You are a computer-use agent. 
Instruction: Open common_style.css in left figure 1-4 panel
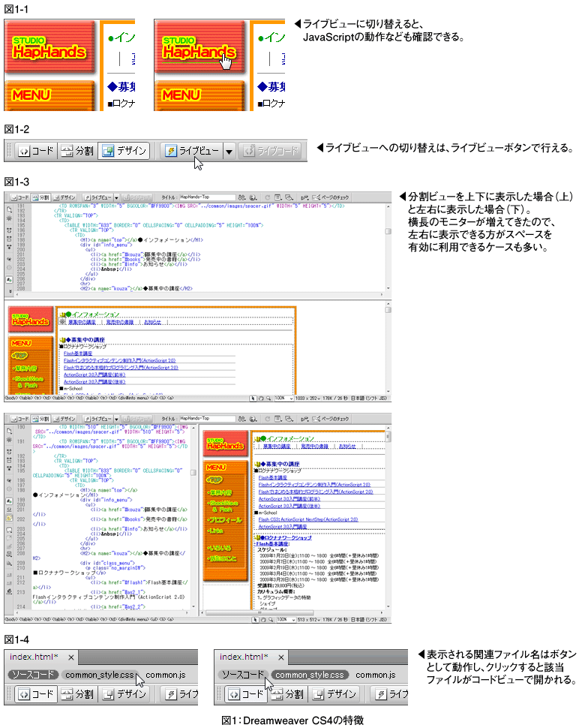pos(99,675)
